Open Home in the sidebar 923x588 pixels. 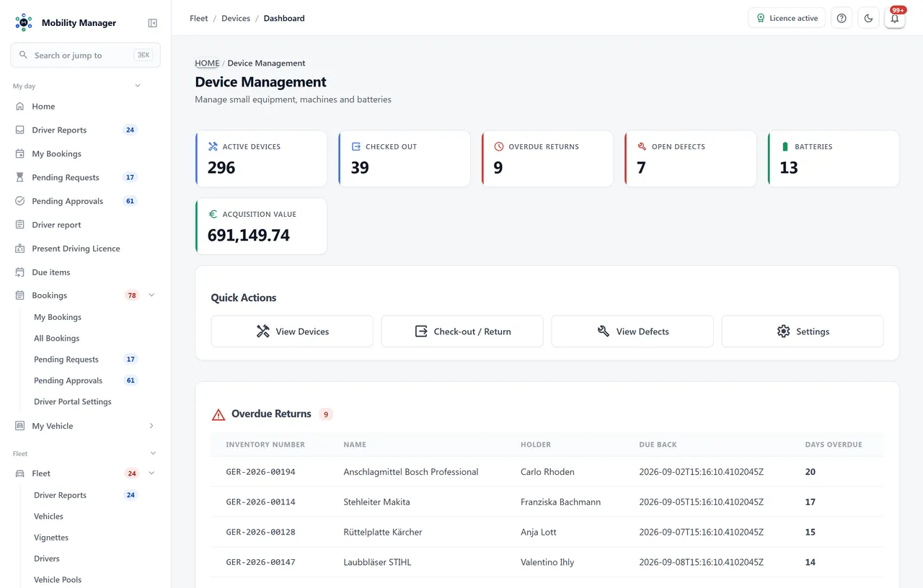43,106
